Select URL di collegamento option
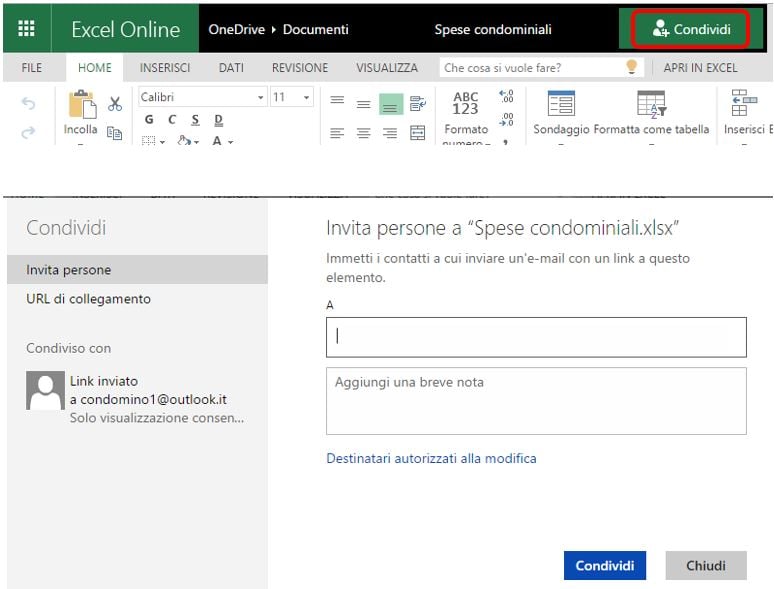 click(88, 299)
